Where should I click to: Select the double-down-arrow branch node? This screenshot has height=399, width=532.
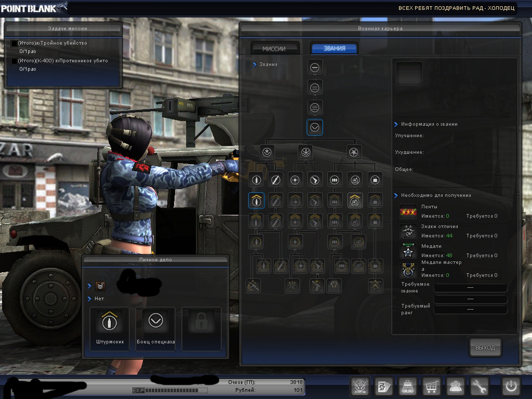305,152
